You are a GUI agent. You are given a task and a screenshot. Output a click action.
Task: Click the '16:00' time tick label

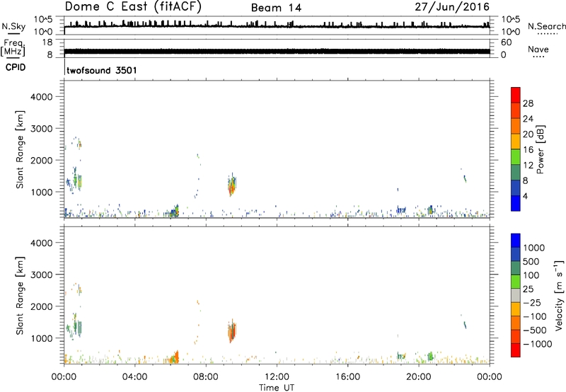(347, 377)
